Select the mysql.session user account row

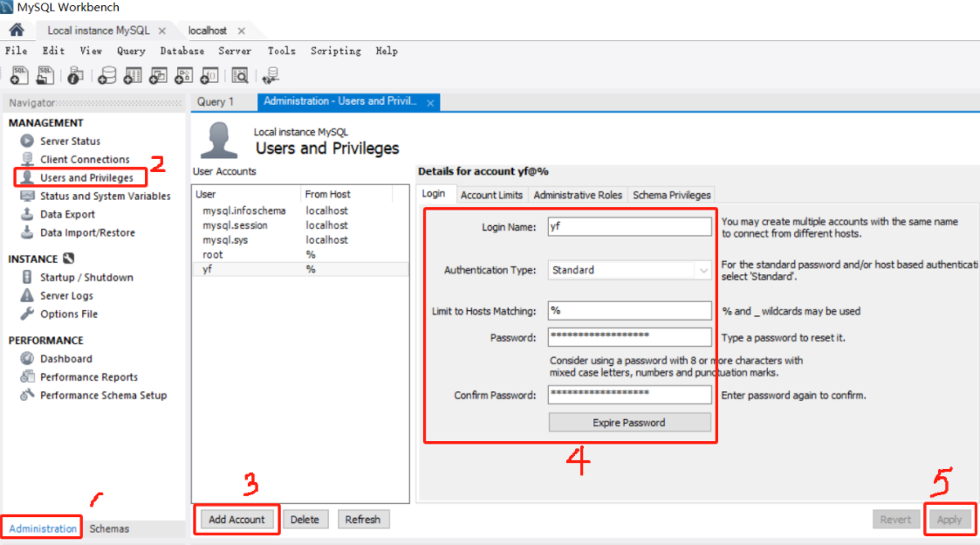pos(300,225)
